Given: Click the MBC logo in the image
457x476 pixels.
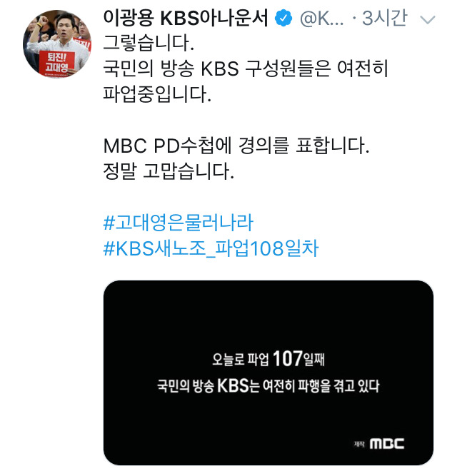Looking at the screenshot, I should click(387, 444).
